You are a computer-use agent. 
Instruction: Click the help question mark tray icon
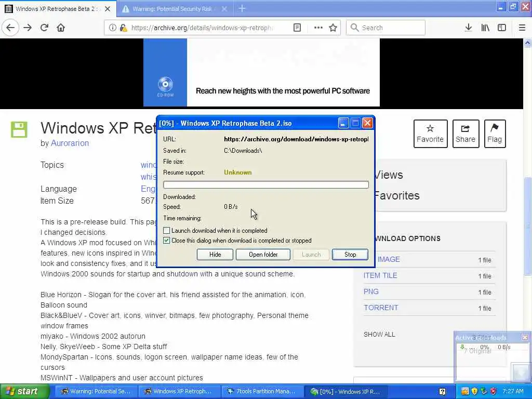(x=443, y=392)
